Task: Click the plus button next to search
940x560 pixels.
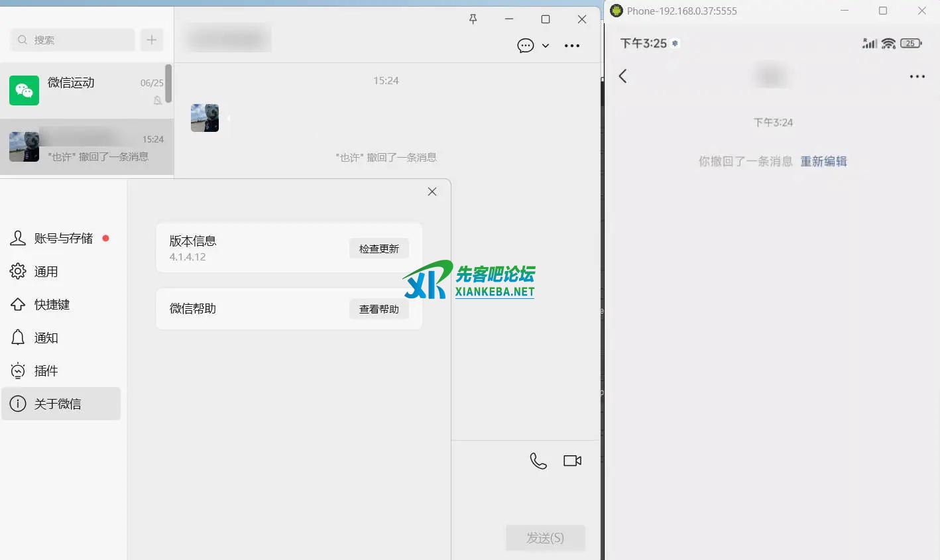Action: (x=152, y=40)
